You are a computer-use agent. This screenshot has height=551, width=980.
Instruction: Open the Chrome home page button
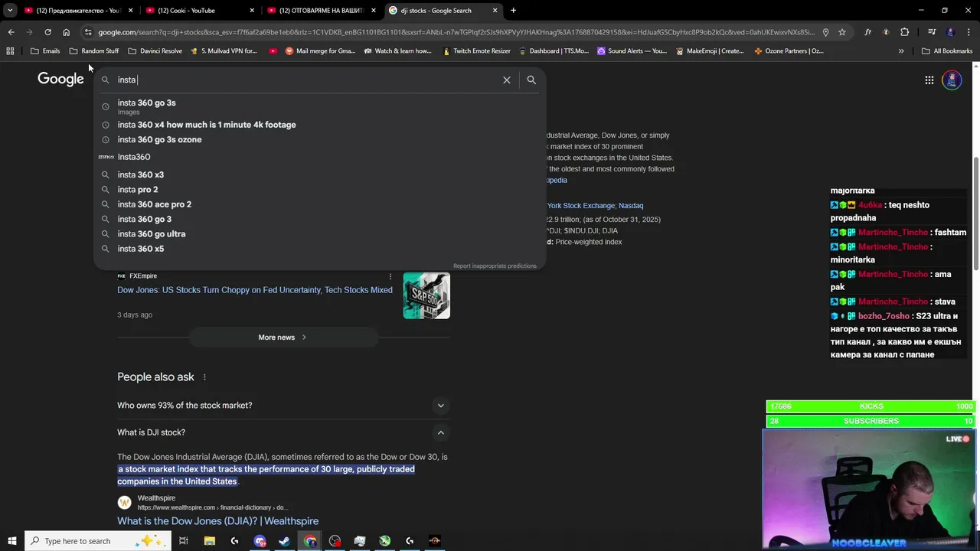(x=66, y=32)
